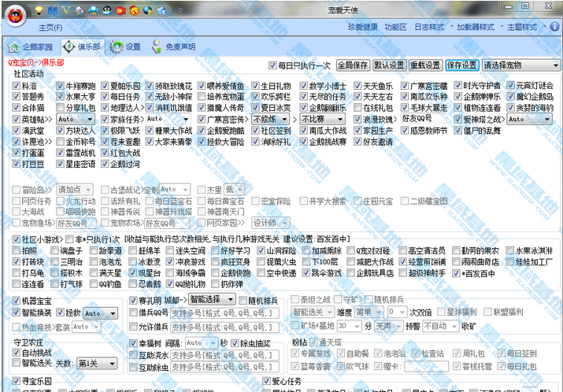Check the 在线礼包 checkbox
Screen dimensions: 563x392
pyautogui.click(x=357, y=107)
